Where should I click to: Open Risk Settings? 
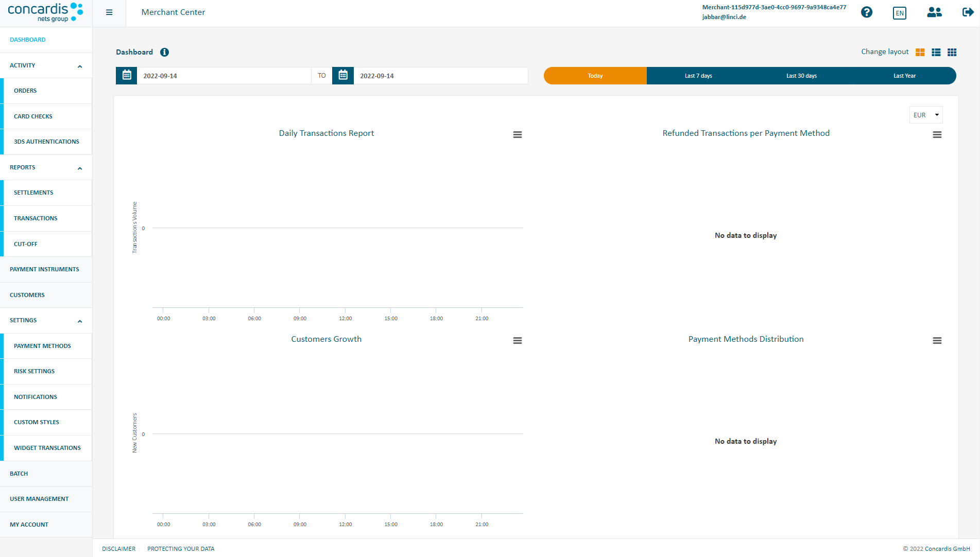coord(46,371)
